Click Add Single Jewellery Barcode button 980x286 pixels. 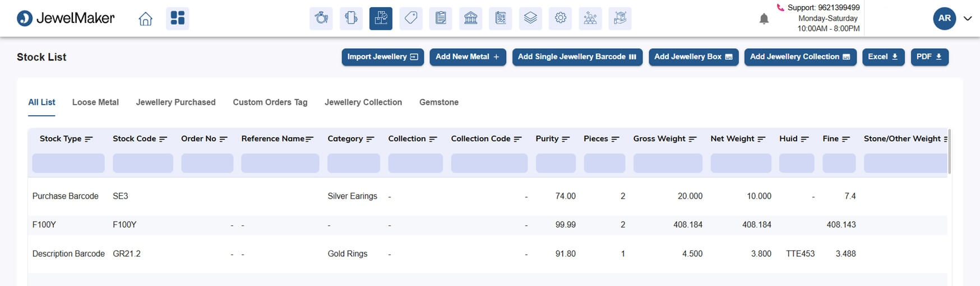577,57
